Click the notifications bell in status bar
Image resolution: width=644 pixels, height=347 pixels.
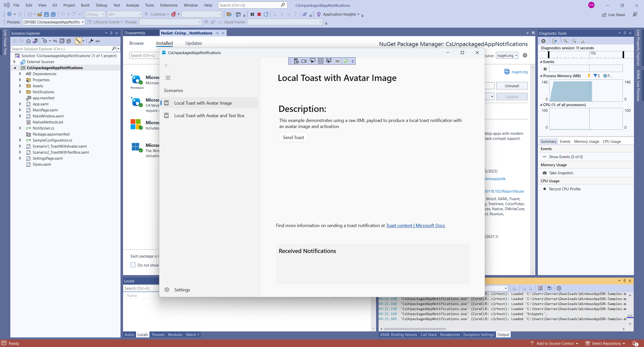635,343
